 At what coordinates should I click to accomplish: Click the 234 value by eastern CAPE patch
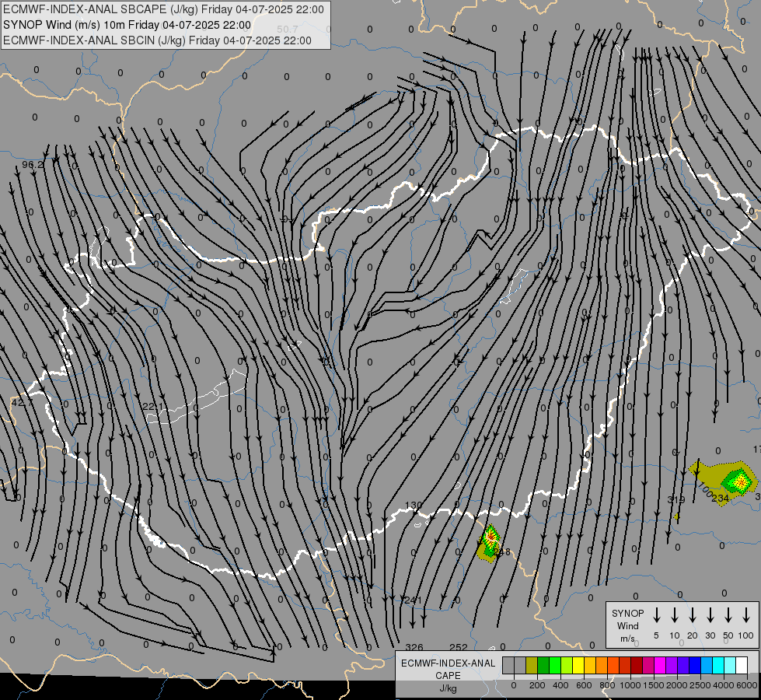[x=721, y=499]
